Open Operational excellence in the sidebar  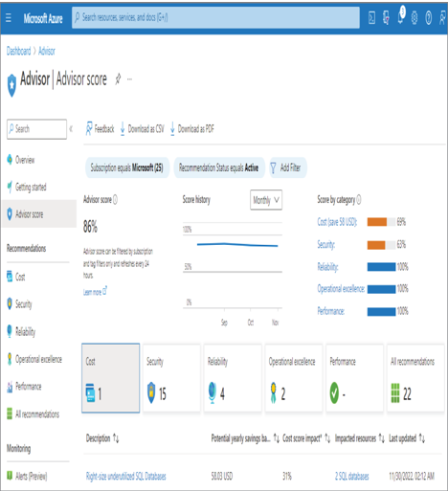point(34,359)
